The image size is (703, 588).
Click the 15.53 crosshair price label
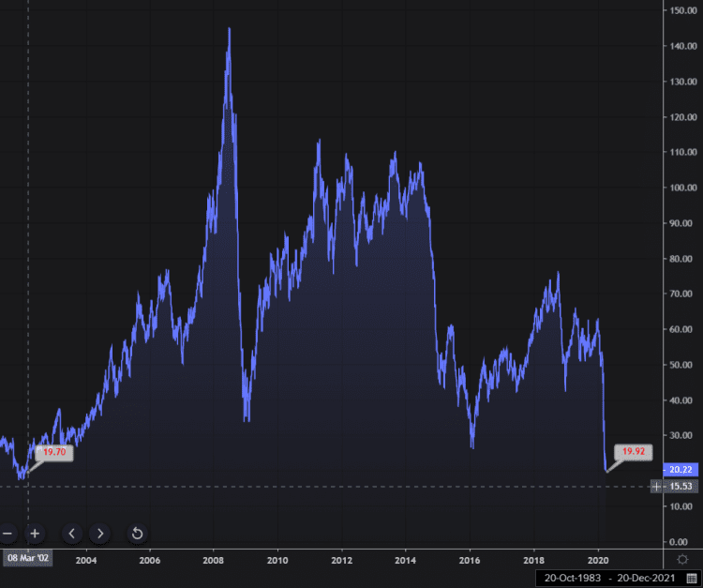[681, 486]
